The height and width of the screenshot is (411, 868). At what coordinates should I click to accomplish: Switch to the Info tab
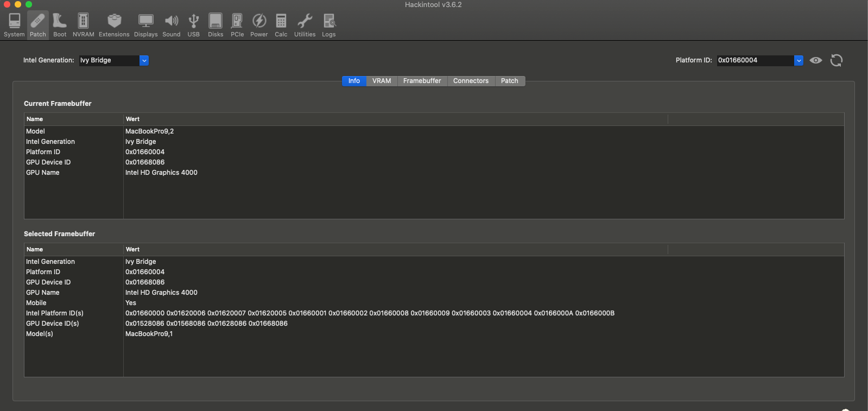pyautogui.click(x=354, y=81)
